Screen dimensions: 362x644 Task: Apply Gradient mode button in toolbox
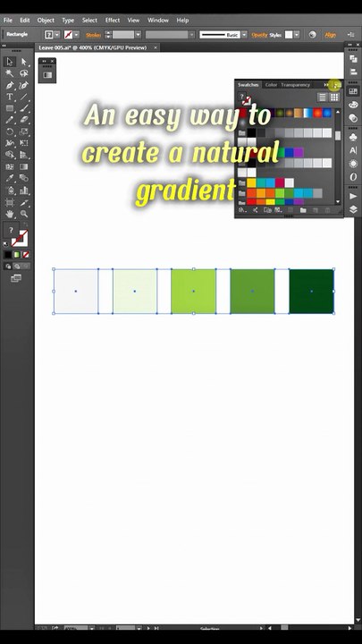16,255
